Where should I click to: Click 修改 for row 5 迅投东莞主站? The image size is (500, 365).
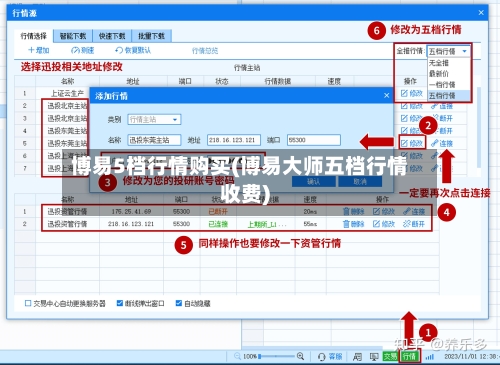click(412, 143)
